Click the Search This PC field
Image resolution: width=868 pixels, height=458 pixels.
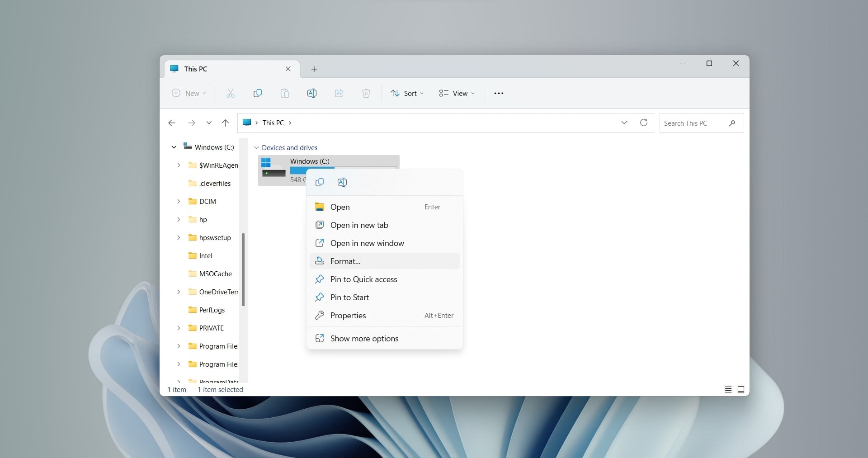694,123
